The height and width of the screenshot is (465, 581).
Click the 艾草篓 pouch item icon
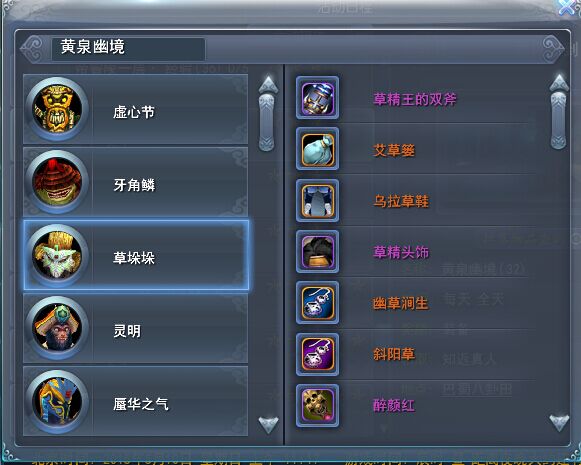[x=318, y=149]
